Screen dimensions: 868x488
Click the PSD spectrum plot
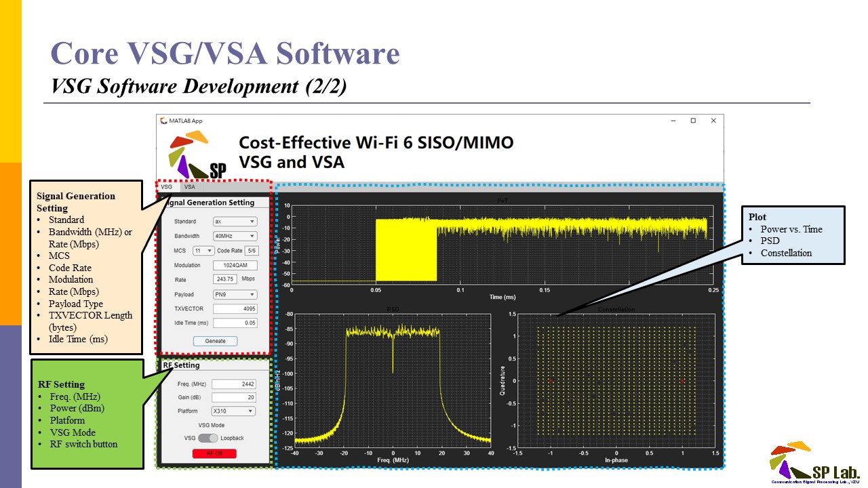[x=392, y=382]
